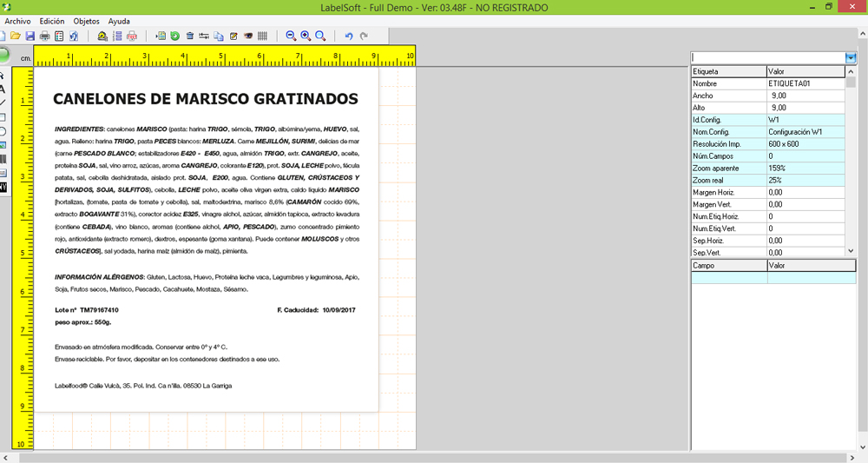Select the rectangle tool in left toolbox

click(3, 117)
